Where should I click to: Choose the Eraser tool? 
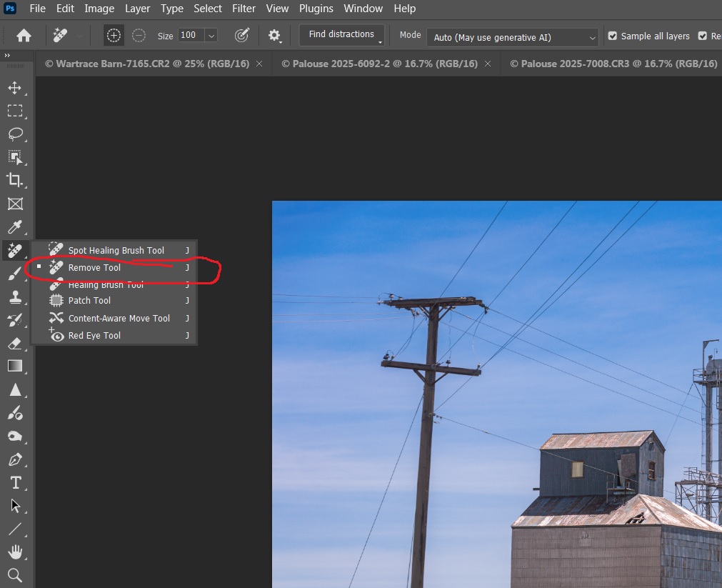pos(14,344)
